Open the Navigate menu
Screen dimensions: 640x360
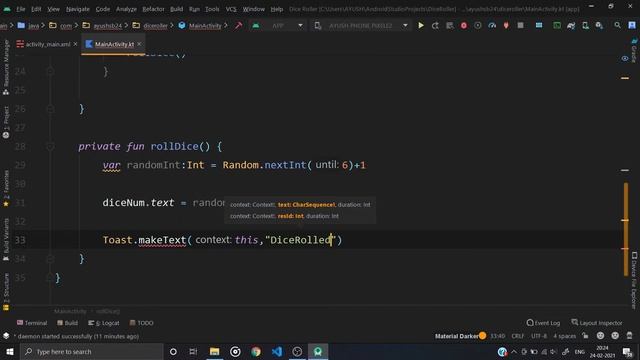point(78,9)
